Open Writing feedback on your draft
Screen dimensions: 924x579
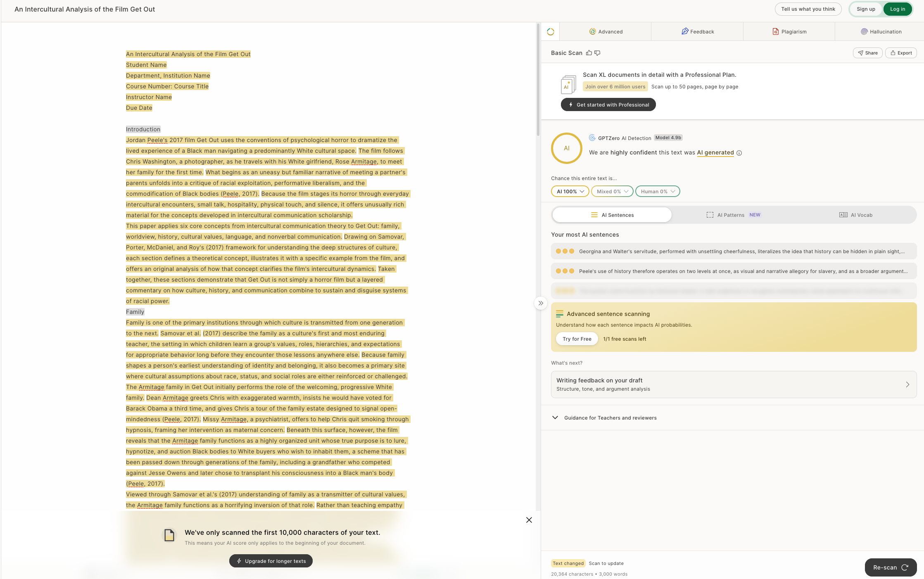[734, 384]
